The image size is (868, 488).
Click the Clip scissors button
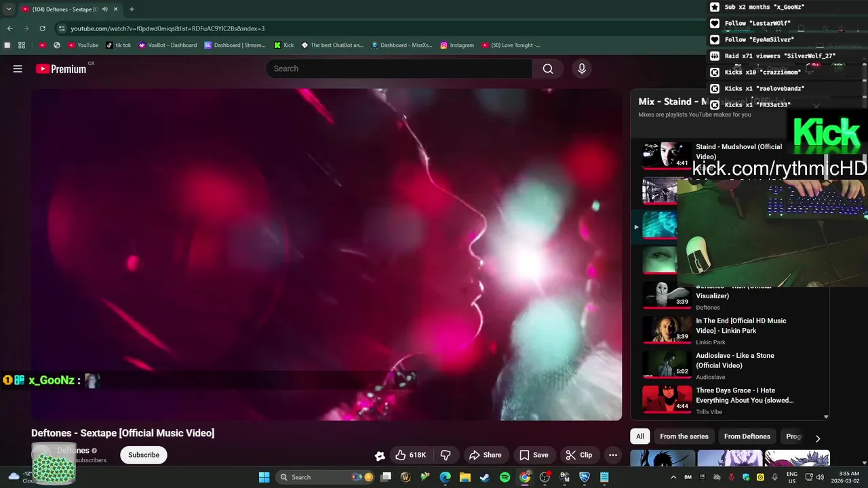[579, 455]
